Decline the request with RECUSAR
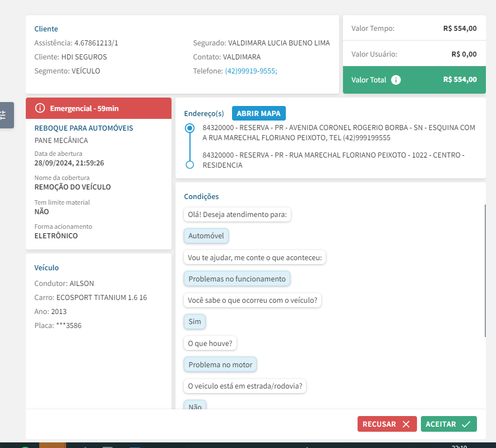Viewport: 496px width, 448px height. tap(387, 424)
